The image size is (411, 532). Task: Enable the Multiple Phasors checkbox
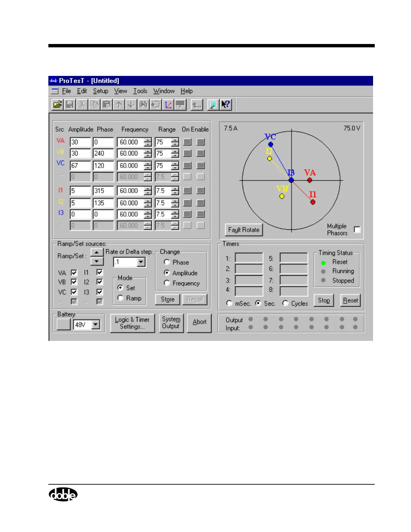click(357, 230)
